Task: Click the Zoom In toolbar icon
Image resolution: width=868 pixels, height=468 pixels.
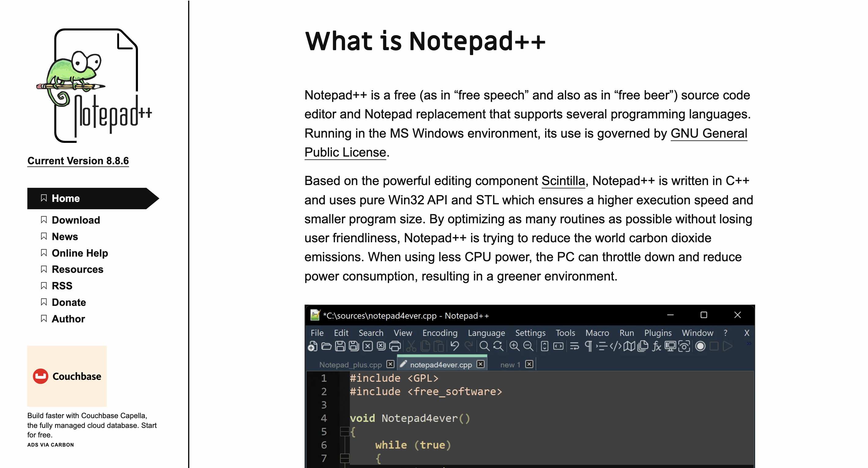Action: (x=514, y=346)
